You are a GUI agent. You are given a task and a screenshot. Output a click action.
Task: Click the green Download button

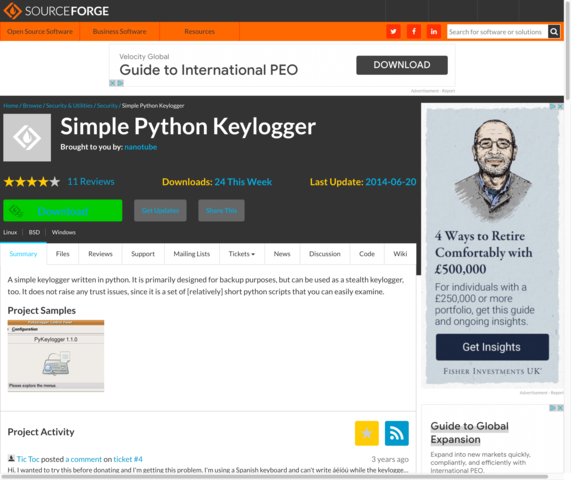click(63, 211)
